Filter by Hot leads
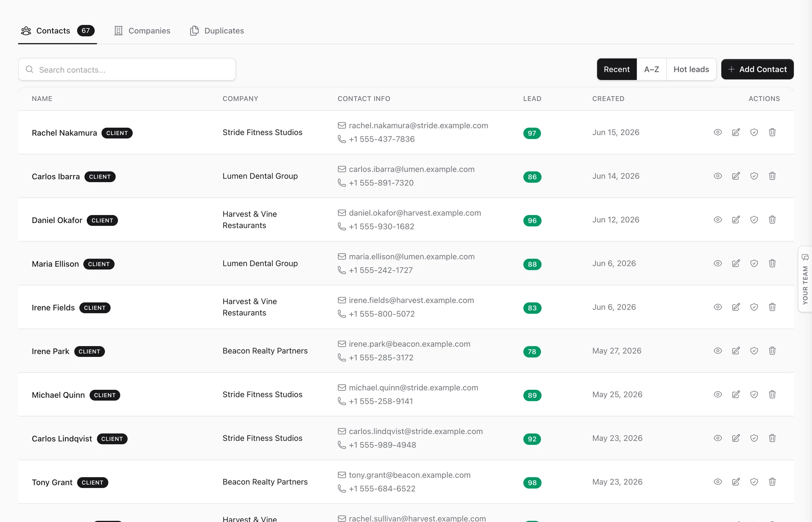812x522 pixels. click(x=691, y=70)
